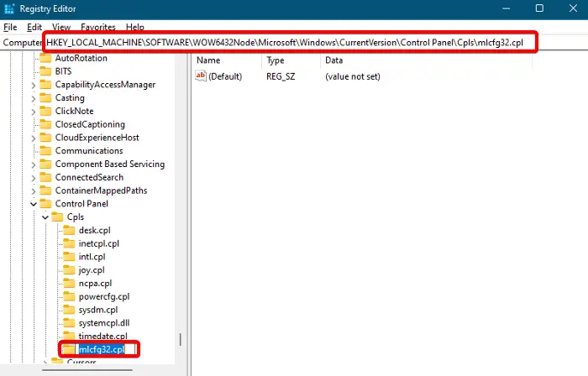This screenshot has height=376, width=588.
Task: Click the Communications folder icon
Action: click(x=45, y=150)
